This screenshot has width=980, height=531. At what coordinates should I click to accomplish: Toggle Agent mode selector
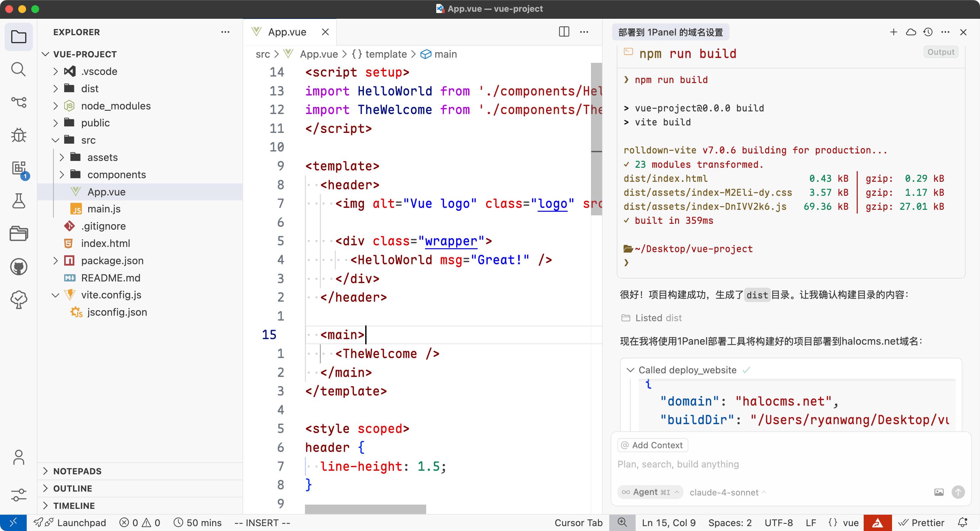[x=650, y=492]
